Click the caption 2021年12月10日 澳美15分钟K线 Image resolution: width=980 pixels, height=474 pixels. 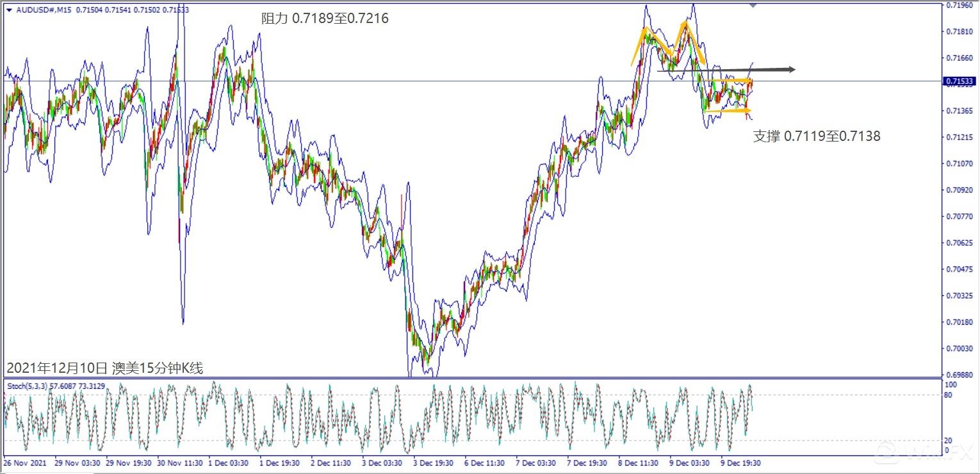point(104,368)
